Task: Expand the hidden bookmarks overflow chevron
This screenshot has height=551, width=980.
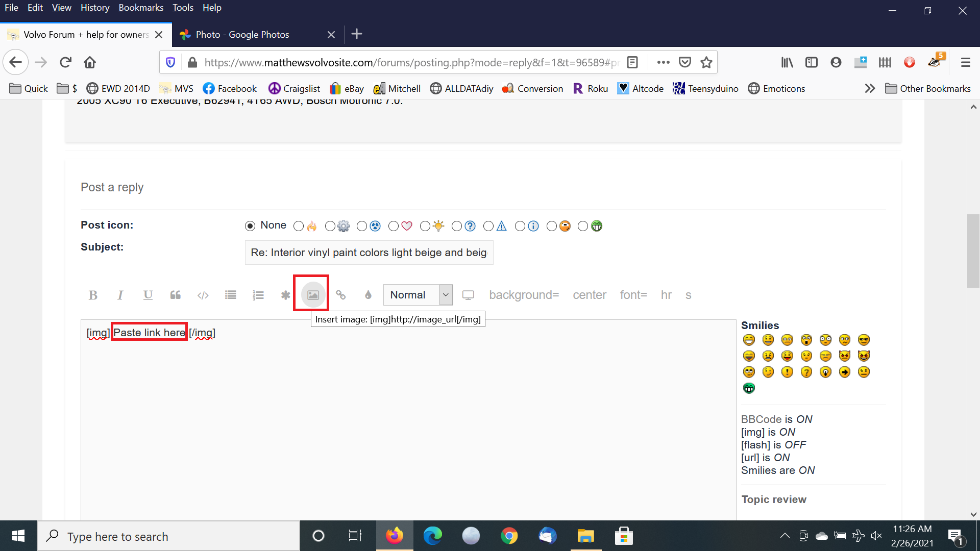Action: [x=870, y=88]
